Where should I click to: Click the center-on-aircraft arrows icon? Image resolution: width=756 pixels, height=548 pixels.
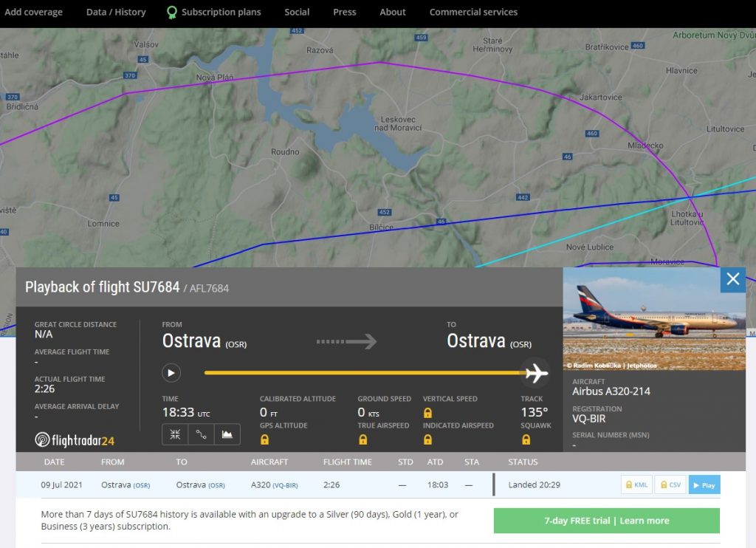tap(175, 435)
